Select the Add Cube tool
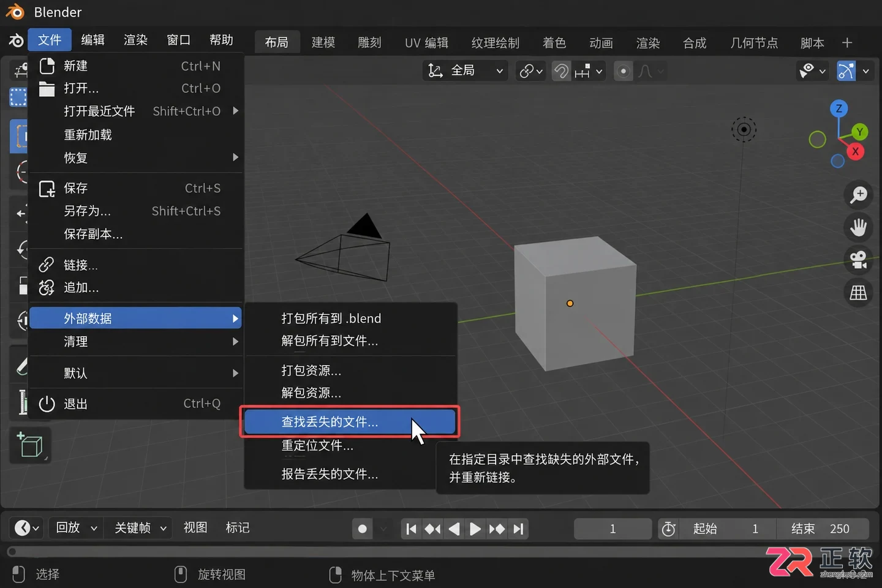 [30, 445]
